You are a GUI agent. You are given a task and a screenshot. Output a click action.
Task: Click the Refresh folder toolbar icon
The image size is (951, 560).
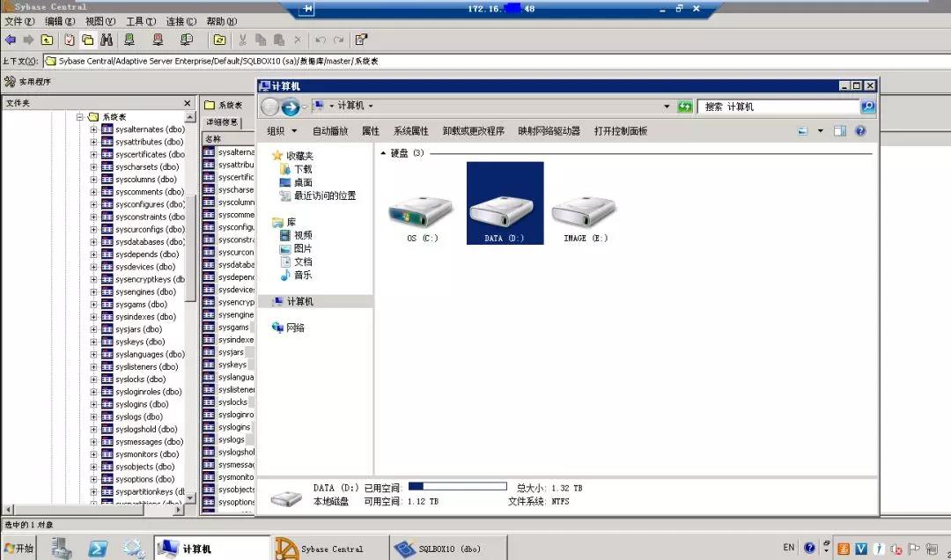coord(219,40)
